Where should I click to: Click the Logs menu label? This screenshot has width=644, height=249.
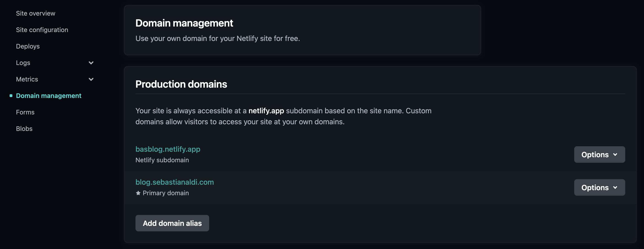pos(23,63)
